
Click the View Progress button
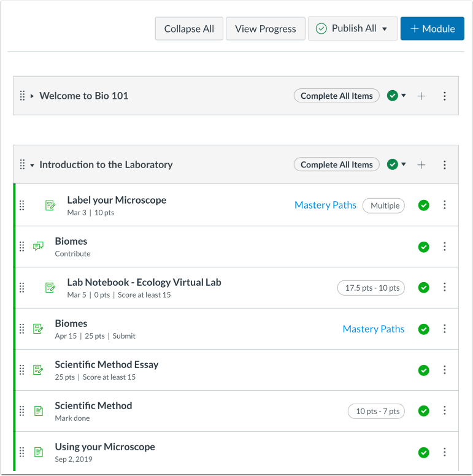[x=265, y=29]
